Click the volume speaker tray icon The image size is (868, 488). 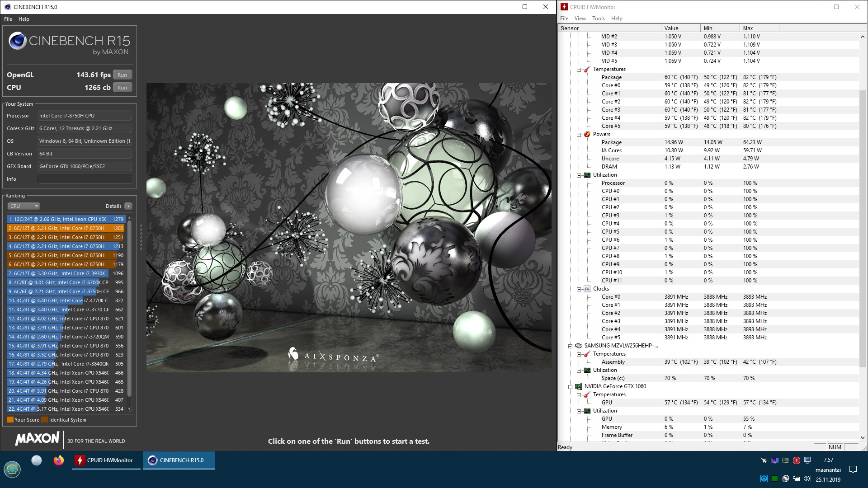pos(807,479)
